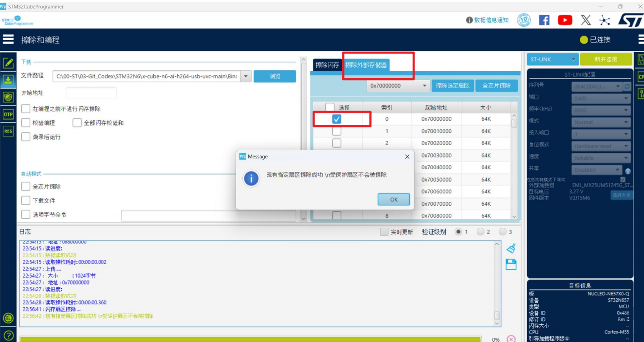Toggle the 校验编程 checkbox
This screenshot has height=342, width=644.
(26, 123)
